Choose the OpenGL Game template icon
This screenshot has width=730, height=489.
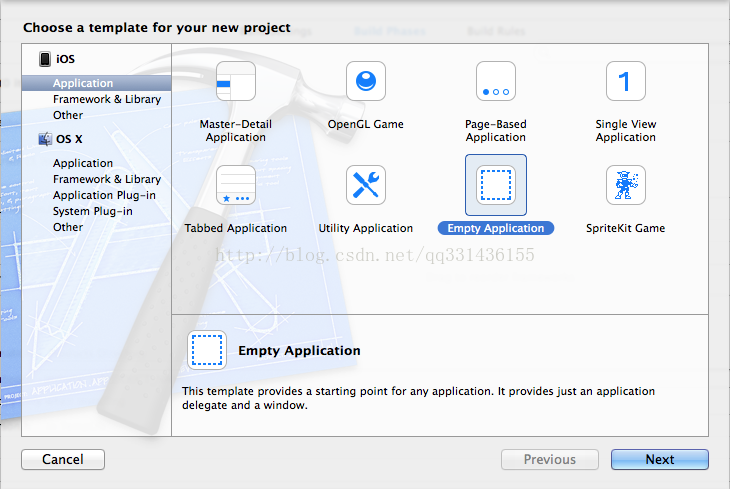pyautogui.click(x=365, y=81)
